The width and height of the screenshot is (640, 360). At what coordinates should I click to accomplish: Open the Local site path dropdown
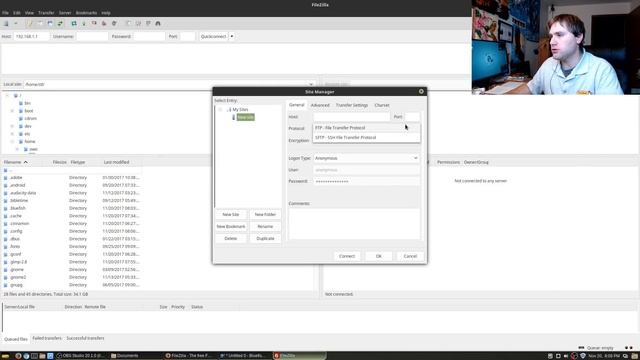coord(311,84)
